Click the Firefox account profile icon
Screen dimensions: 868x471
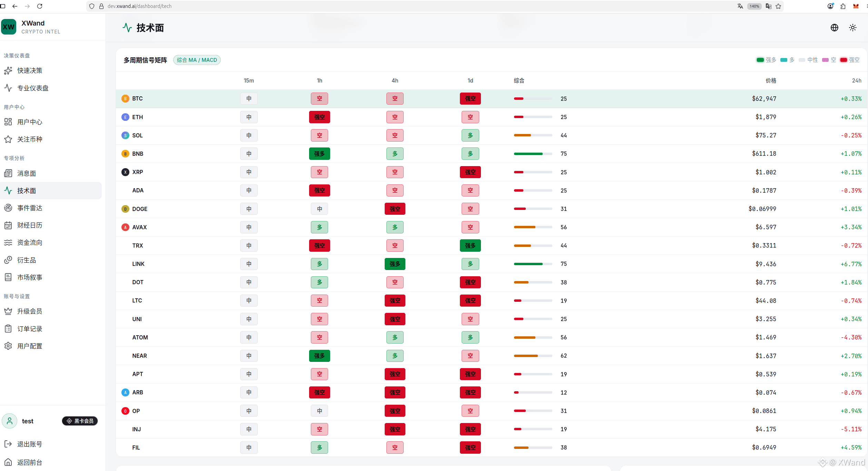[x=830, y=6]
